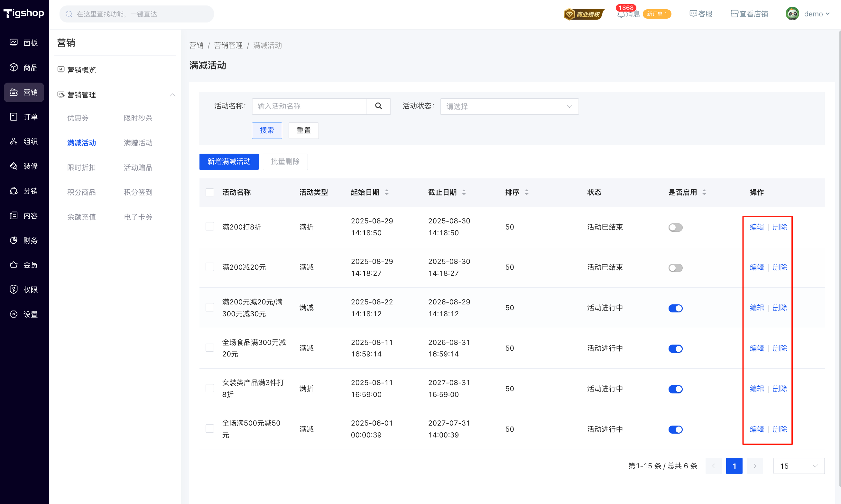Open the 装修 decoration sidebar icon
Image resolution: width=841 pixels, height=504 pixels.
(14, 166)
